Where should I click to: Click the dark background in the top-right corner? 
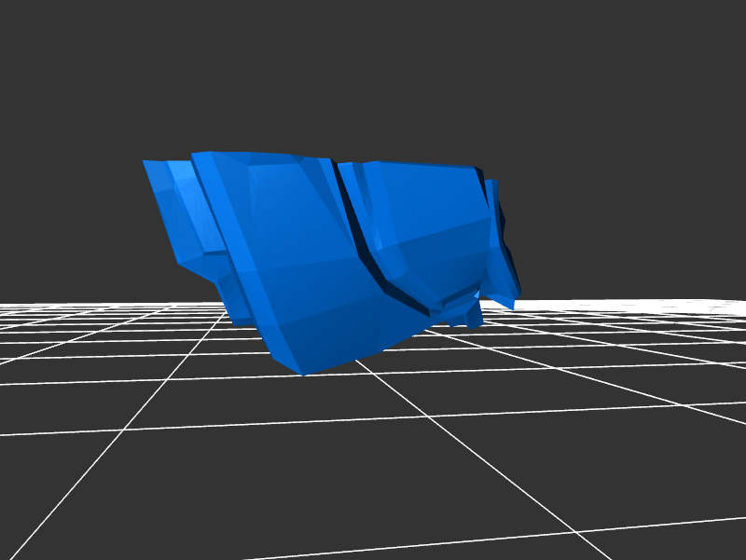point(709,37)
